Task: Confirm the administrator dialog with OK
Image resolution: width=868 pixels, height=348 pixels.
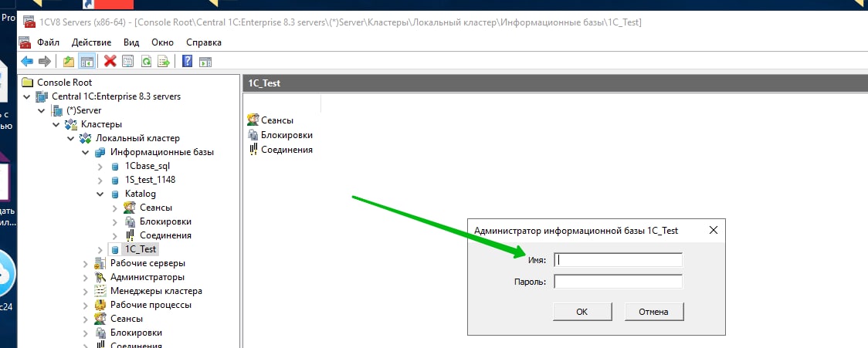Action: coord(582,312)
